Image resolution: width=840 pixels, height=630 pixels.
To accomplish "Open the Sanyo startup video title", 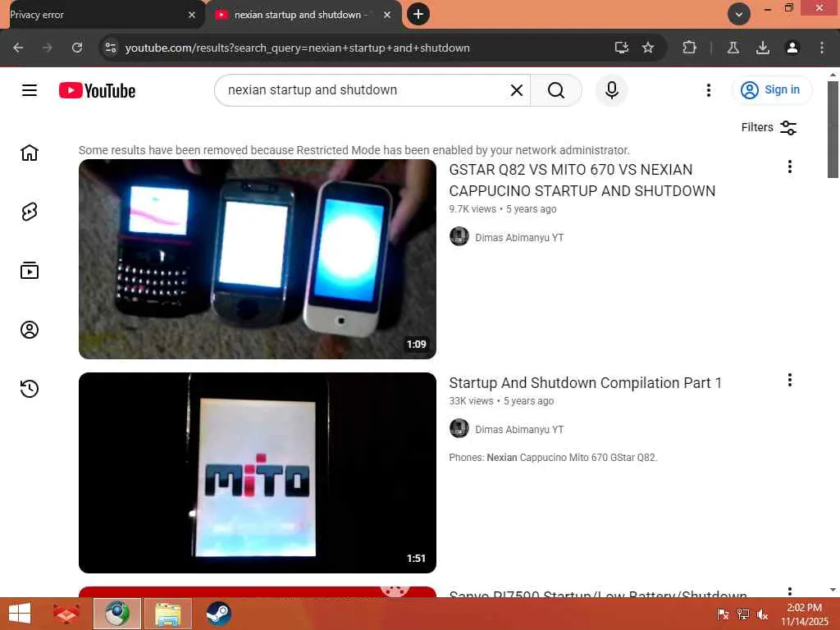I will point(598,594).
